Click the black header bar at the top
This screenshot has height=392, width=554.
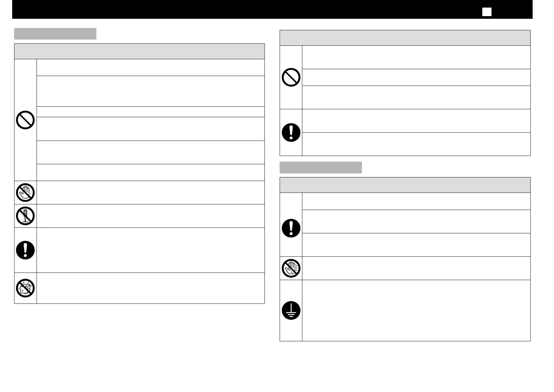point(272,9)
